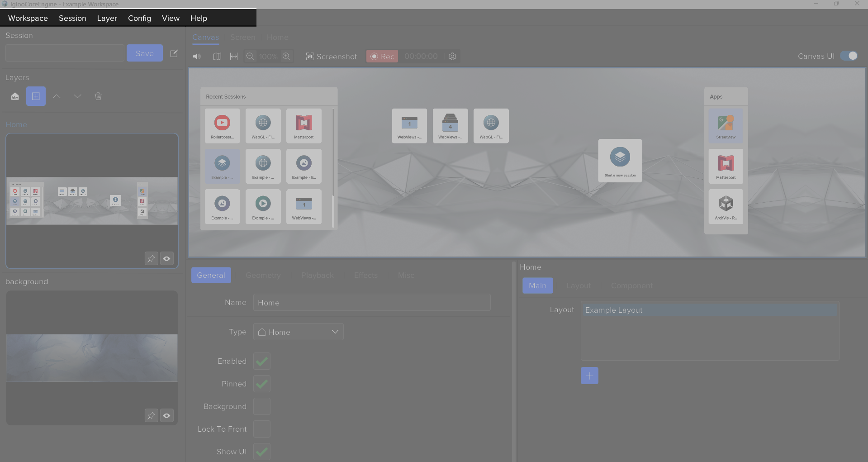Click the add new layer icon
This screenshot has width=868, height=462.
(x=36, y=96)
